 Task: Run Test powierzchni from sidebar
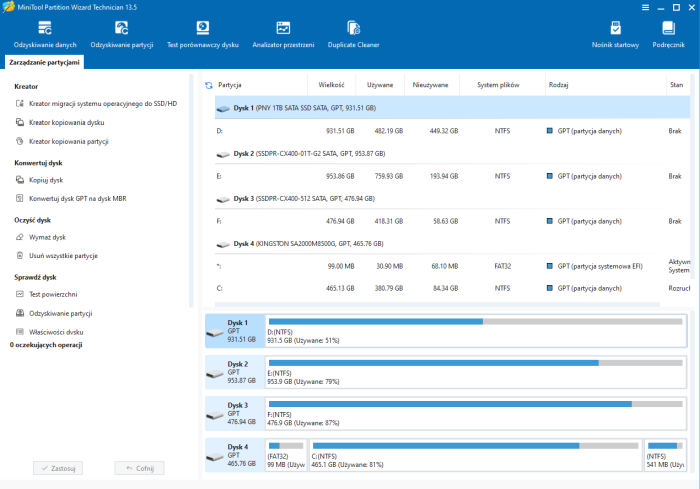click(x=46, y=294)
